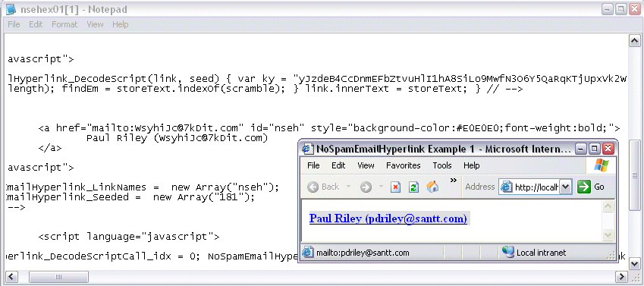Open Notepad File menu
This screenshot has width=644, height=286.
[14, 24]
